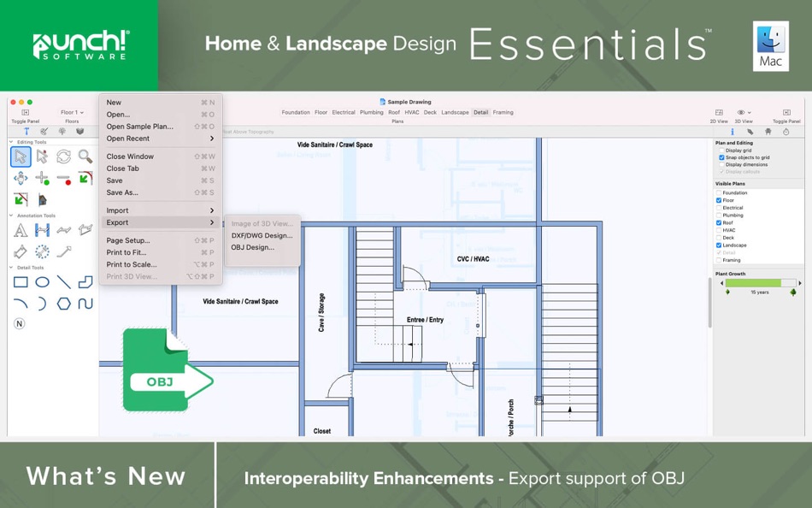Click the Plant Growth slider bar

(760, 283)
